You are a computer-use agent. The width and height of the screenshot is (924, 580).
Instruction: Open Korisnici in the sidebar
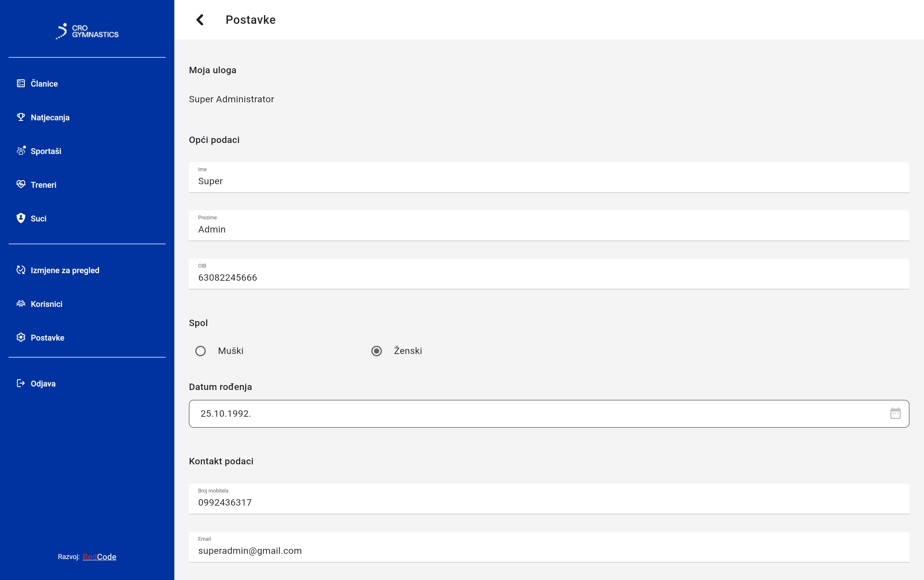click(x=46, y=304)
